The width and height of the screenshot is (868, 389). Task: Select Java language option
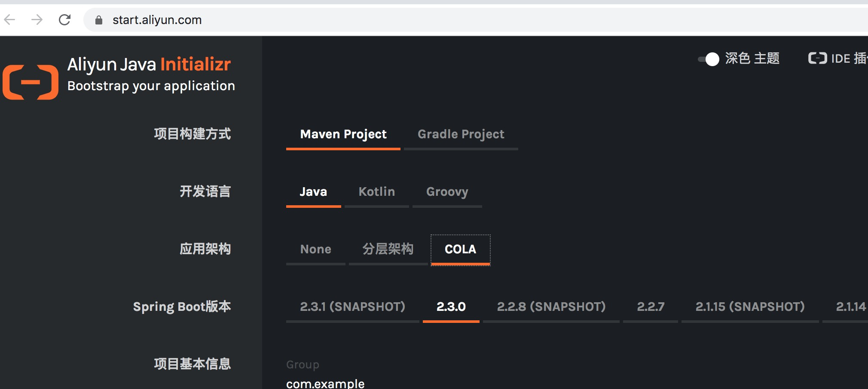click(x=313, y=192)
